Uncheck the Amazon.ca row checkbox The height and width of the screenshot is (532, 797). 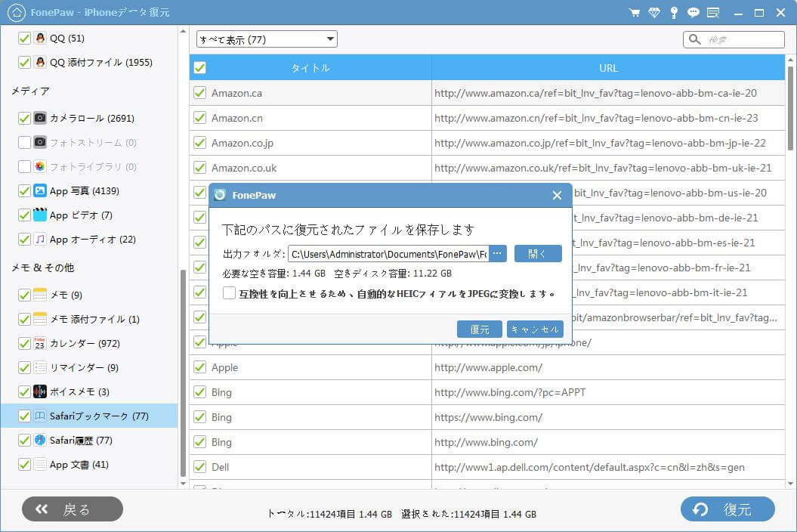(x=199, y=92)
